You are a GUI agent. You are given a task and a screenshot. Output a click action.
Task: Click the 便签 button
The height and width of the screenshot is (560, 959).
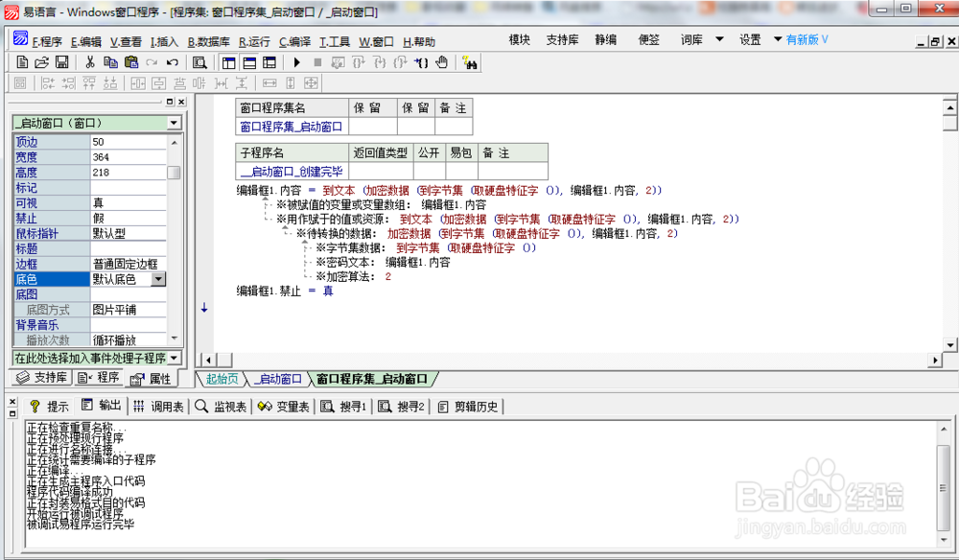click(649, 39)
